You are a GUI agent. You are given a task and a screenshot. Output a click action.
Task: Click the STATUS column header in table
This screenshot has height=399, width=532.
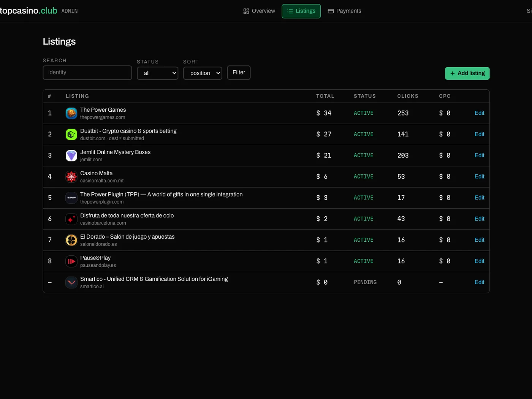pyautogui.click(x=365, y=96)
